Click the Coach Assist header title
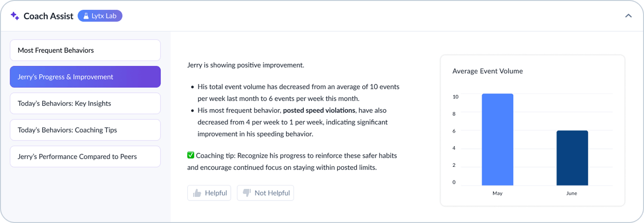This screenshot has height=223, width=644. coord(49,16)
